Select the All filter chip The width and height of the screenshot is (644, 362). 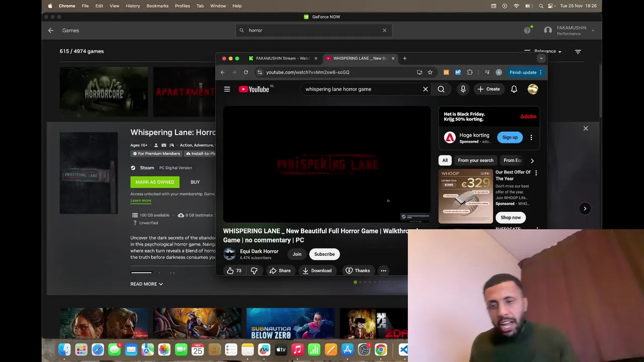point(445,160)
